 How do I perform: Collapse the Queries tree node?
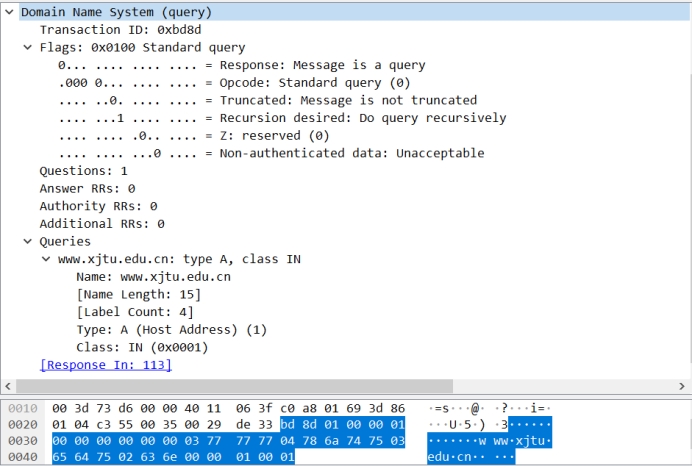(28, 242)
